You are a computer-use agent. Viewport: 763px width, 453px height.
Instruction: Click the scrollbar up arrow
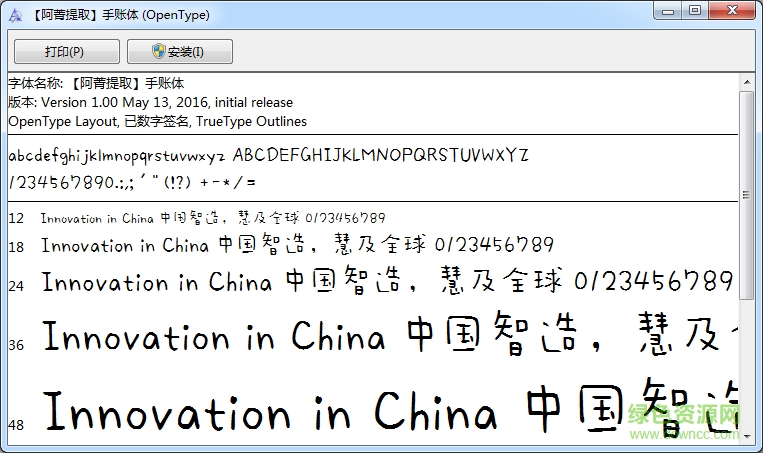tap(747, 82)
